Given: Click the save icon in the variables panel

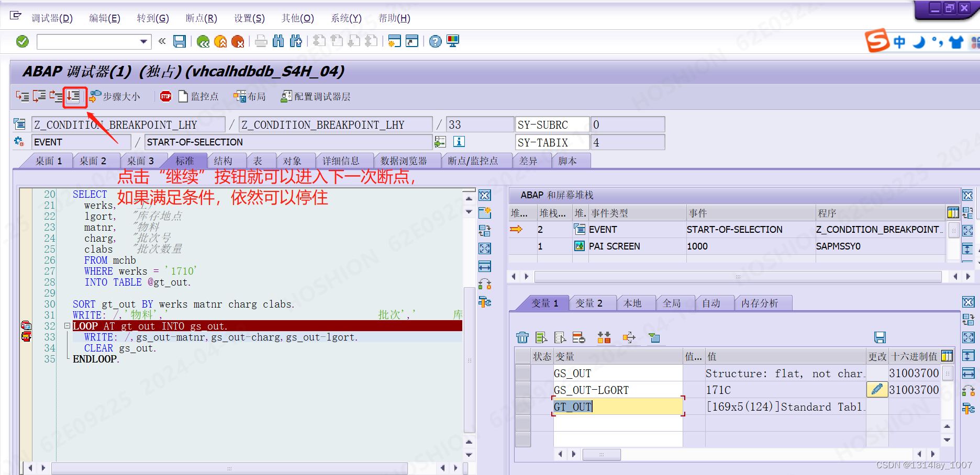Looking at the screenshot, I should (880, 337).
